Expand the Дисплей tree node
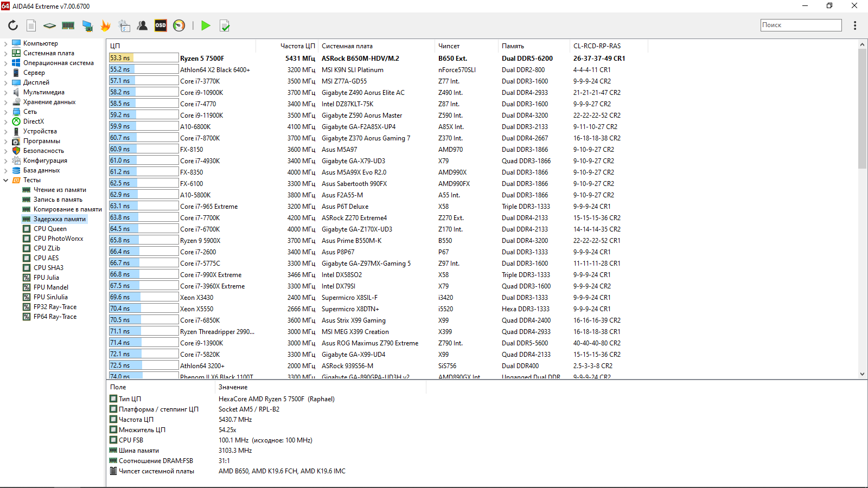The height and width of the screenshot is (488, 868). (5, 82)
